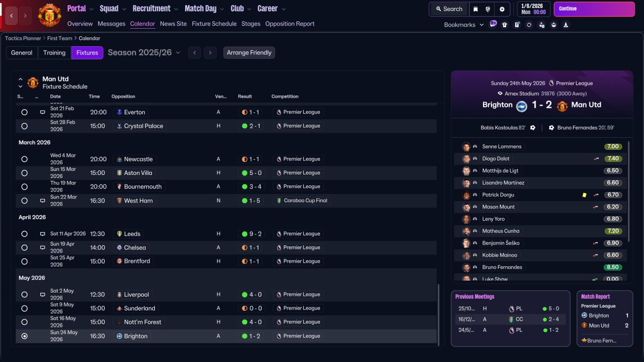Click the TV icon on Leeds row

pos(43,234)
